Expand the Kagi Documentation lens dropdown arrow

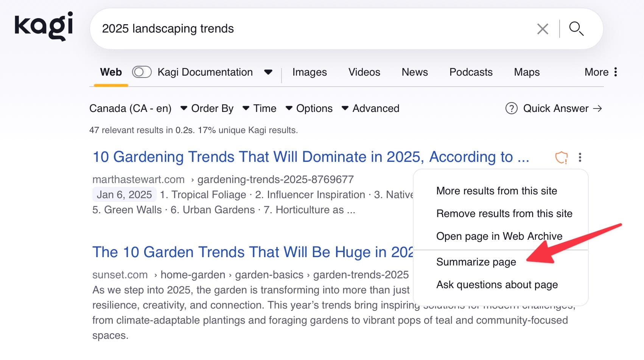tap(268, 72)
